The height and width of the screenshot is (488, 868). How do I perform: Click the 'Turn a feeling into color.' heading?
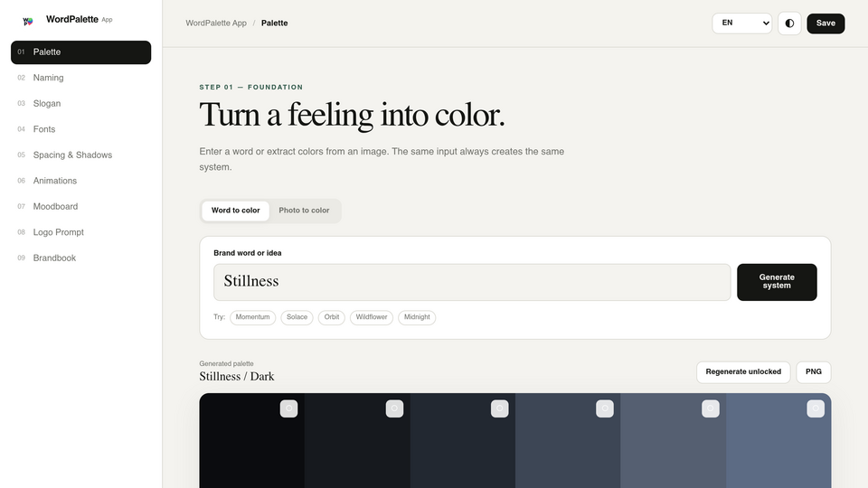(352, 116)
